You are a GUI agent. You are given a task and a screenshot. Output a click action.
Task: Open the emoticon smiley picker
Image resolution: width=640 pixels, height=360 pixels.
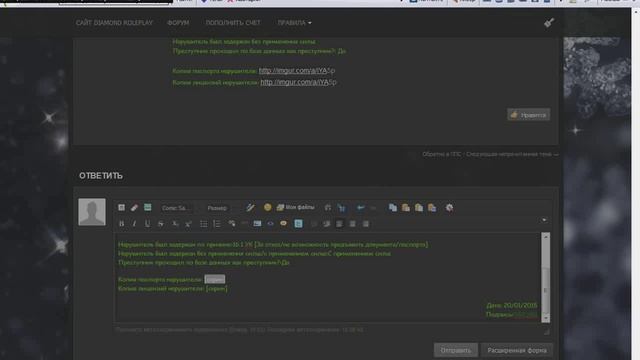pos(267,208)
